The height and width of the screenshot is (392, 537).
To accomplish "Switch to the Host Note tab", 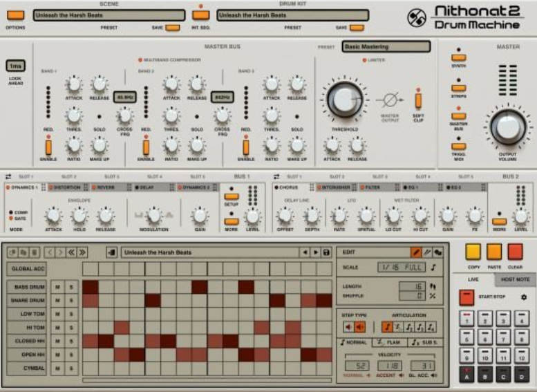I will [x=515, y=279].
